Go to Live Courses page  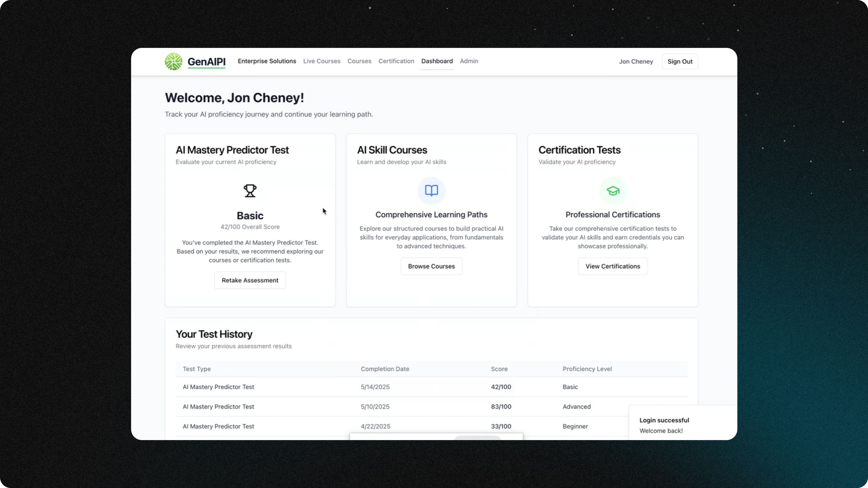321,61
